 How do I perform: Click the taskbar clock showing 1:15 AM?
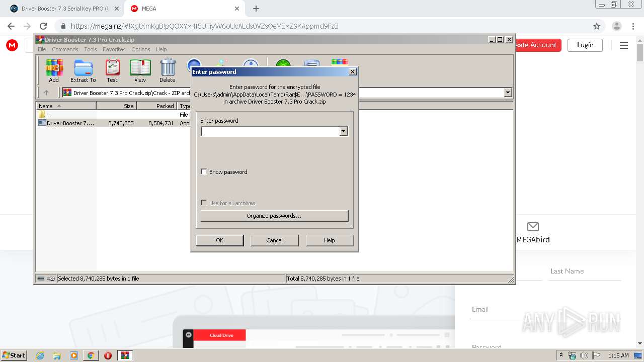point(618,355)
